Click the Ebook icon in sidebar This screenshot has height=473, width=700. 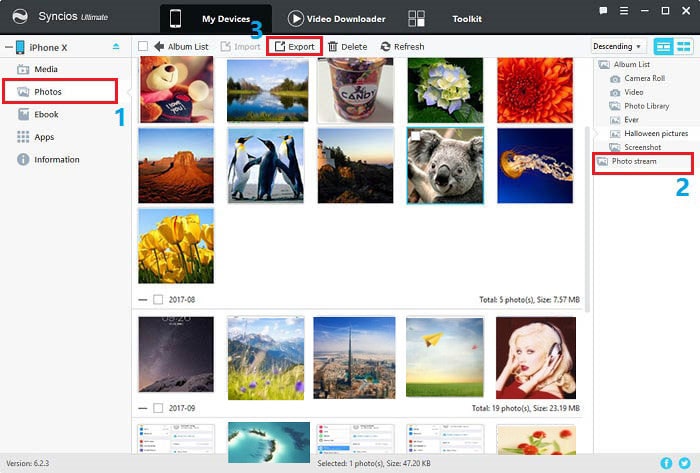point(23,114)
